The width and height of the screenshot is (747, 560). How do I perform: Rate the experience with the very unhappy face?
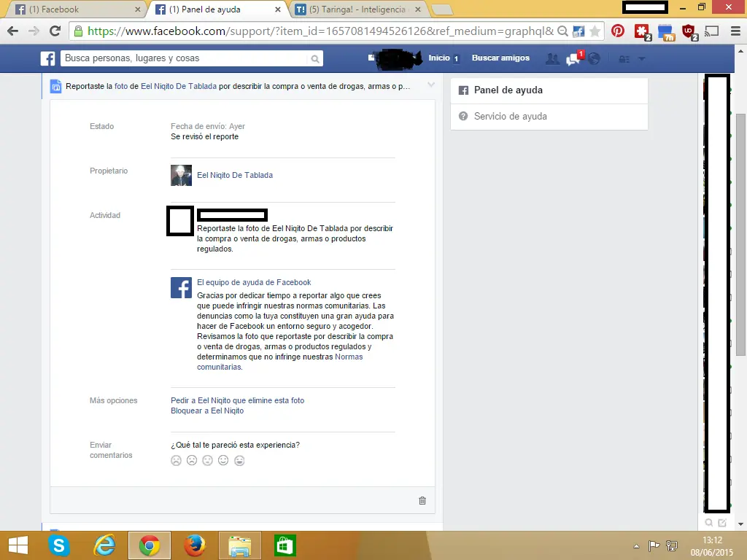click(x=177, y=461)
